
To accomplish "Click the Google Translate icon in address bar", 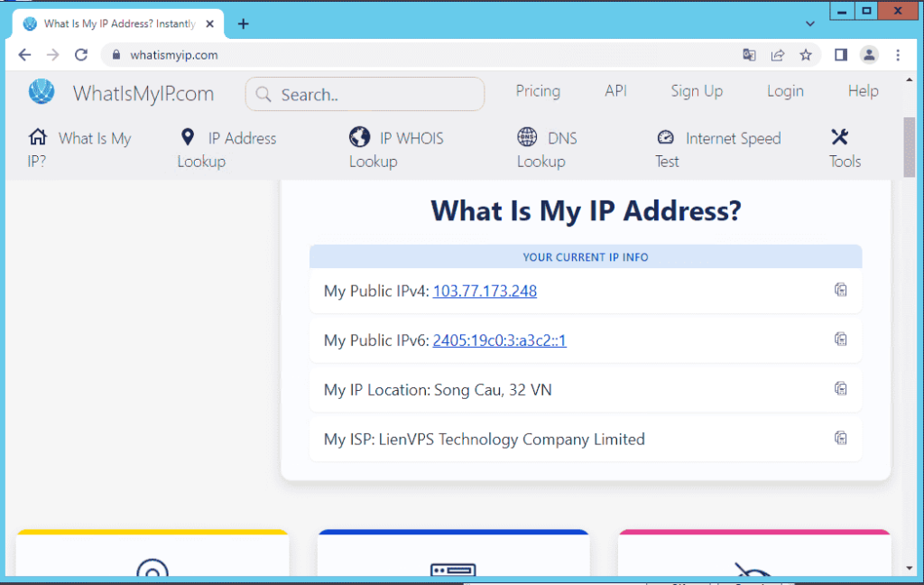I will coord(749,55).
